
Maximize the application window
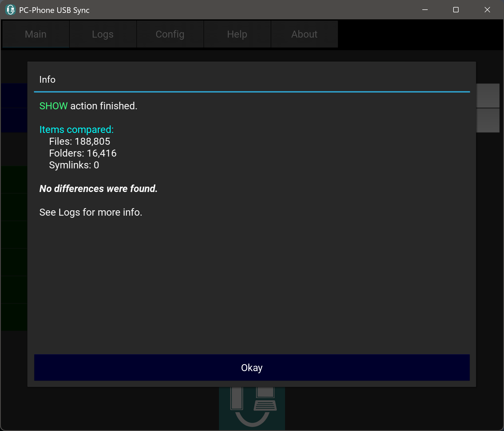[456, 10]
